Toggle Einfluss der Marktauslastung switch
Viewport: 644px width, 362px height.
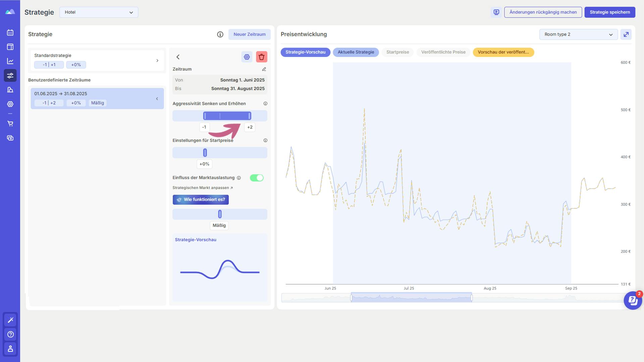click(257, 178)
